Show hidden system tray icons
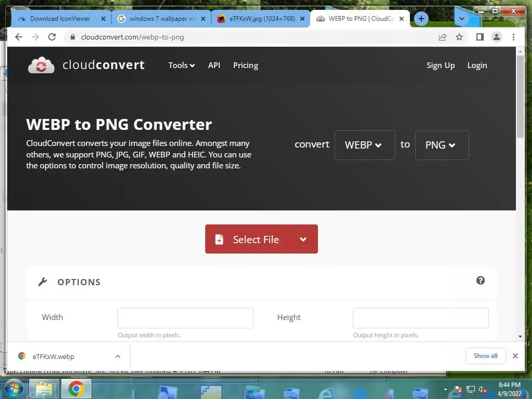This screenshot has width=532, height=399. 445,389
